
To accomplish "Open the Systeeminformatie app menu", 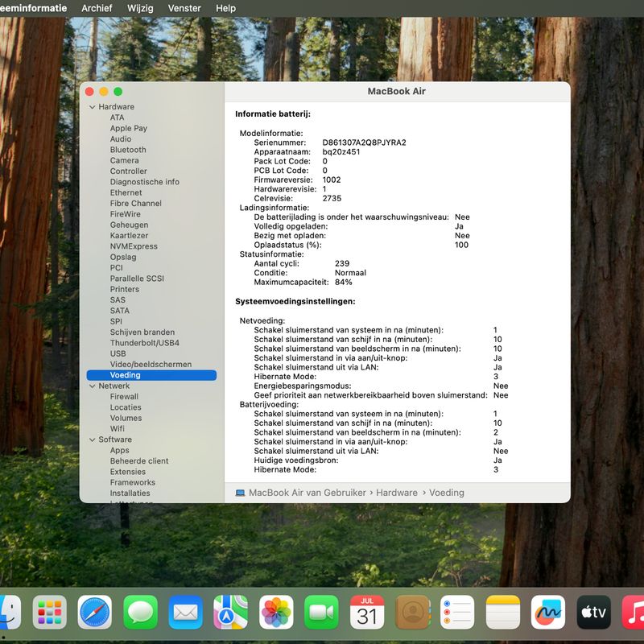I will pos(33,8).
